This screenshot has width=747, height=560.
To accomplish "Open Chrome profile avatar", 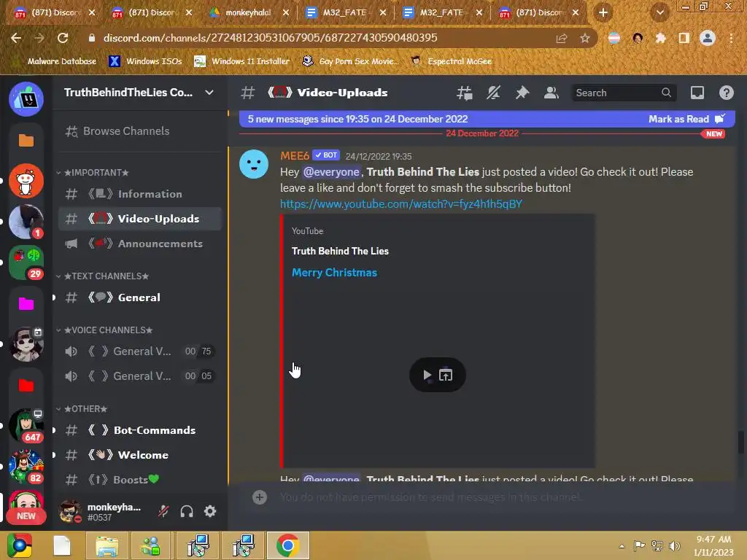I will point(708,38).
